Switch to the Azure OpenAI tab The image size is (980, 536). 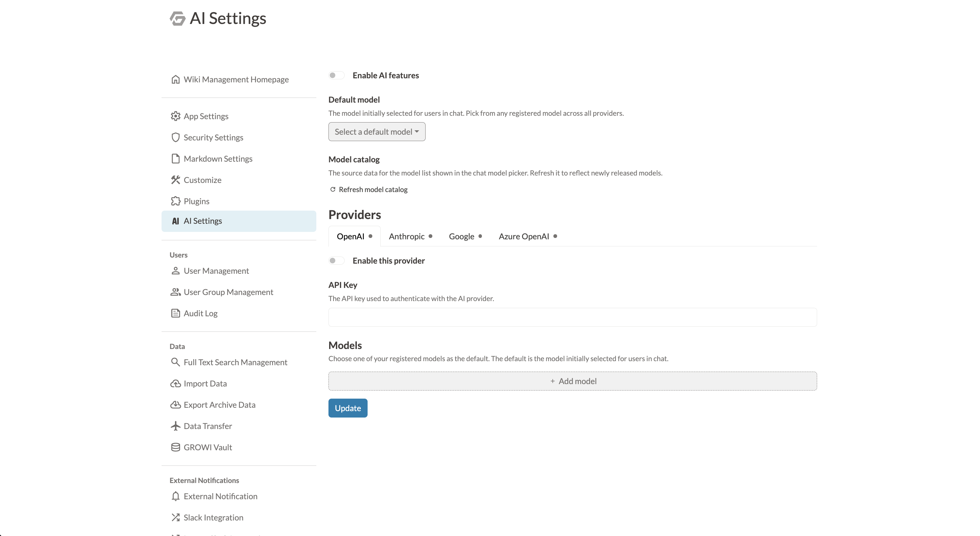tap(528, 236)
